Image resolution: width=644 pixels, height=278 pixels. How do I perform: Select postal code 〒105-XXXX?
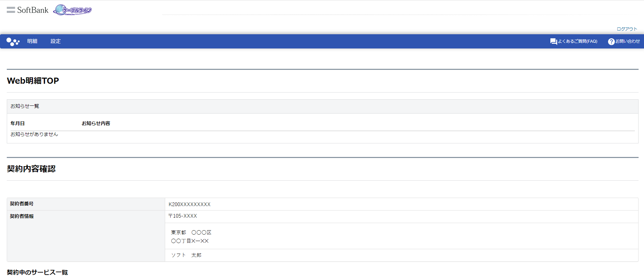182,216
